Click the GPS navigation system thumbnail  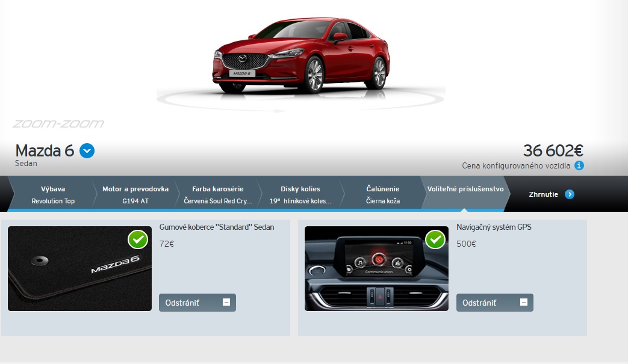pyautogui.click(x=376, y=269)
